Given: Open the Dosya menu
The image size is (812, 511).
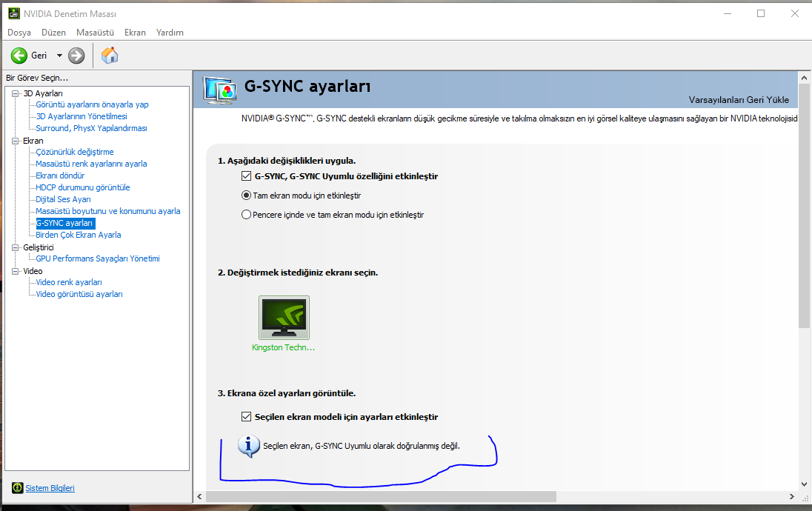Looking at the screenshot, I should click(19, 32).
